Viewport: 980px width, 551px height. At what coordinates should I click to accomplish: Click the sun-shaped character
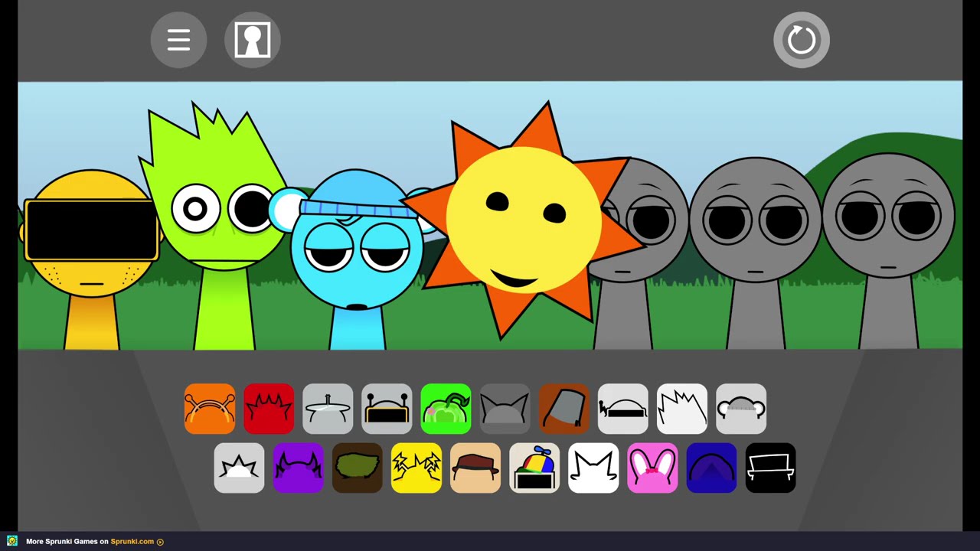point(523,219)
